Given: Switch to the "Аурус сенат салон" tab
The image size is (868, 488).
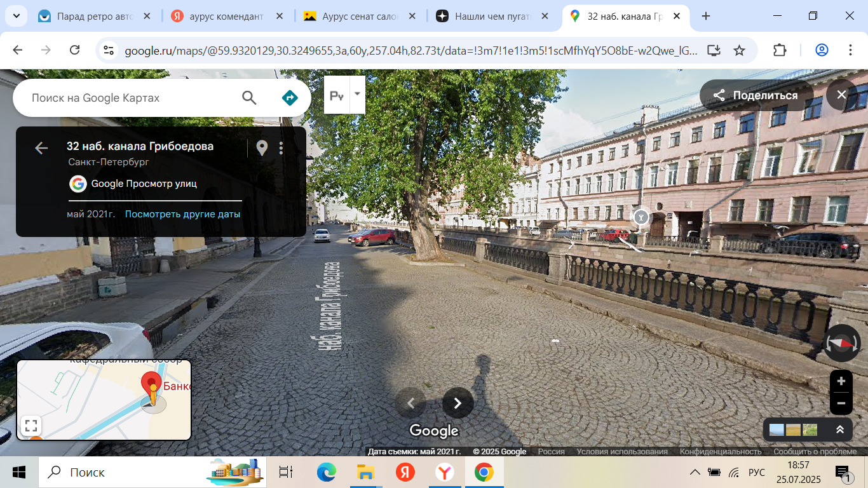Looking at the screenshot, I should click(x=359, y=17).
